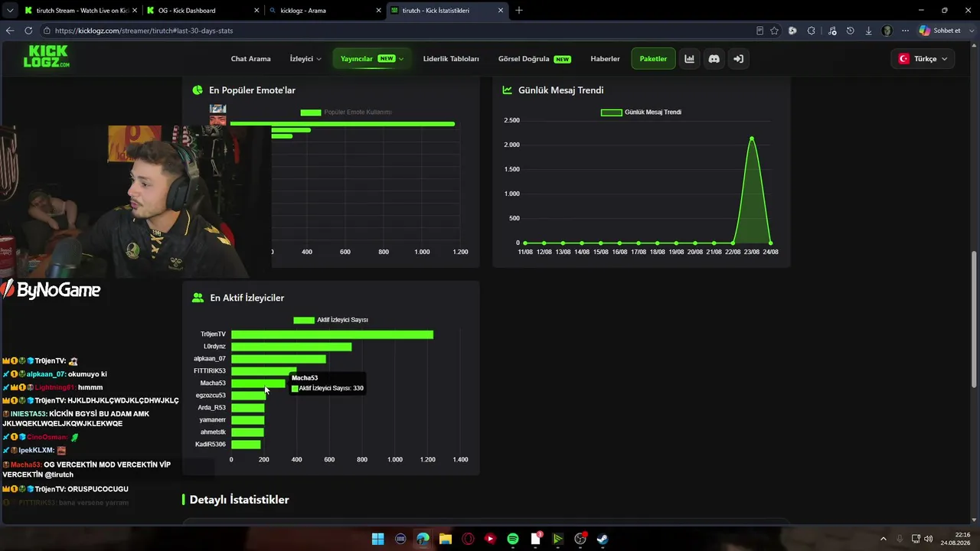This screenshot has width=980, height=551.
Task: Open the media playlist music note icon
Action: (x=832, y=31)
